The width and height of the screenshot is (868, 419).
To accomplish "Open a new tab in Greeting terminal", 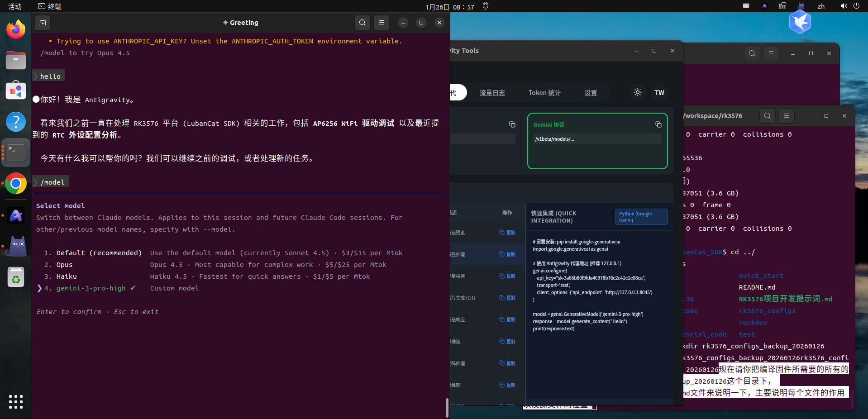I will click(43, 23).
